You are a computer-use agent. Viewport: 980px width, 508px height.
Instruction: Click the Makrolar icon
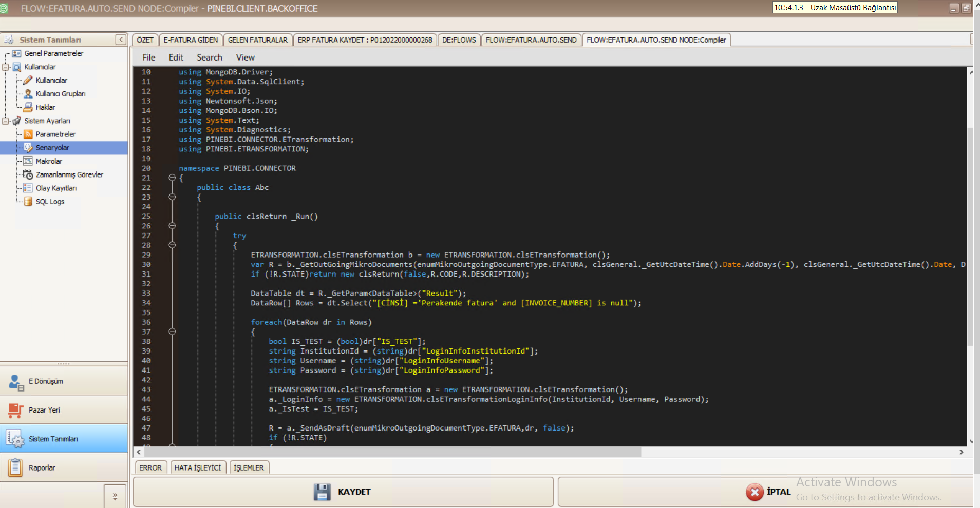pos(28,161)
